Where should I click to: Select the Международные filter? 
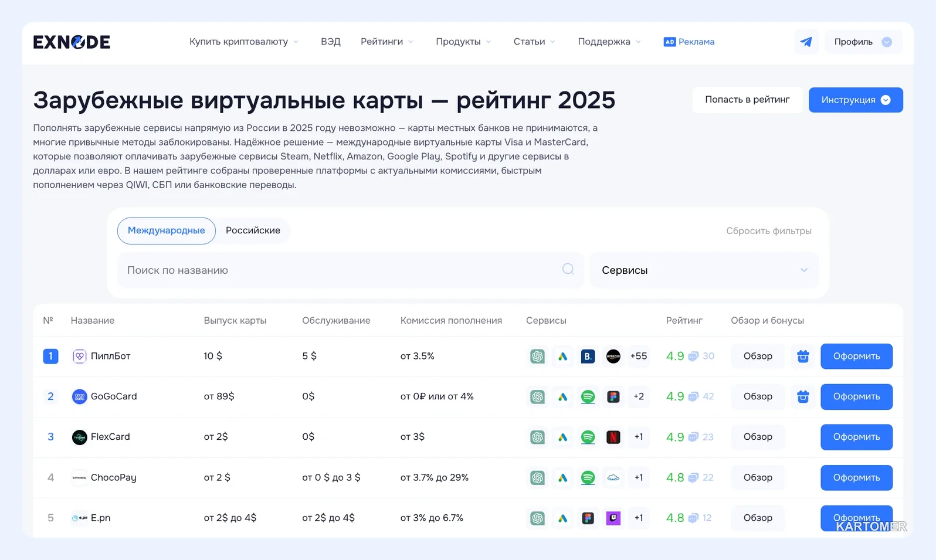tap(167, 230)
